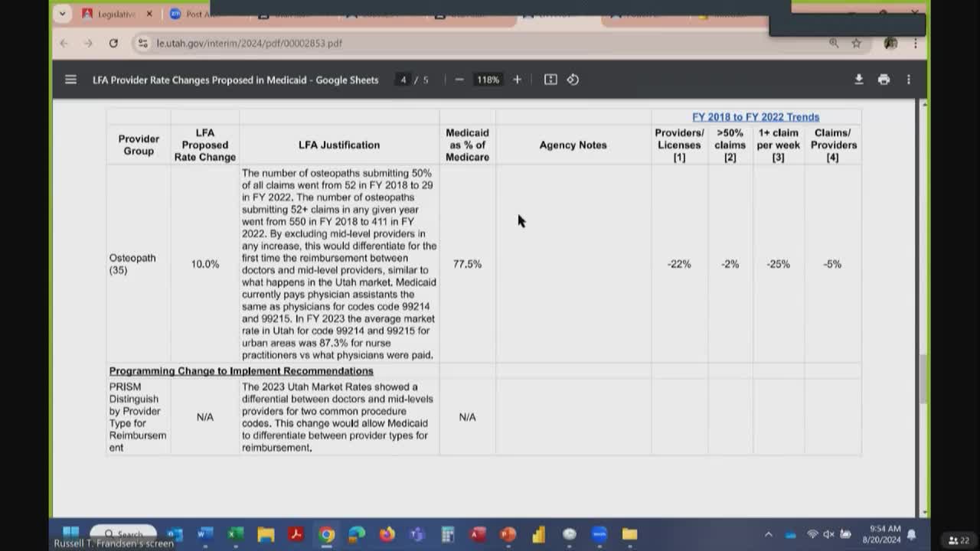The image size is (980, 551).
Task: Close the Legislative browser tab
Action: (x=149, y=15)
